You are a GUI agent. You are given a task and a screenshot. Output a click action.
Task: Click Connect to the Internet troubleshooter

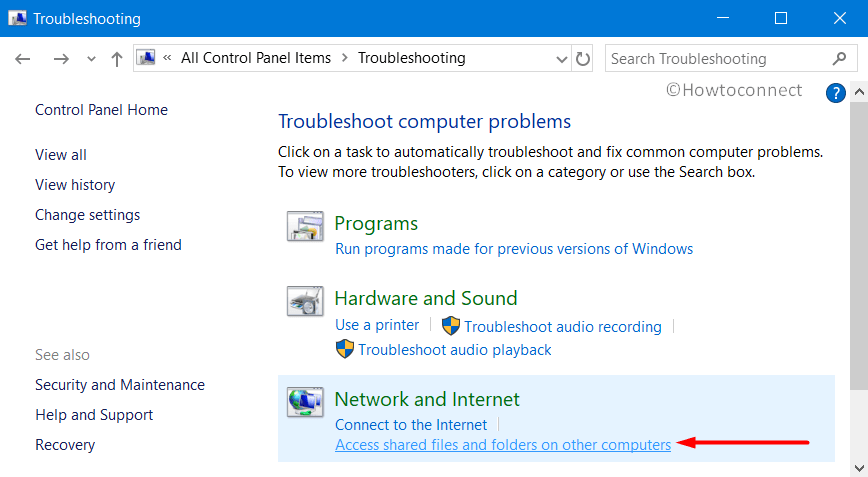click(411, 424)
